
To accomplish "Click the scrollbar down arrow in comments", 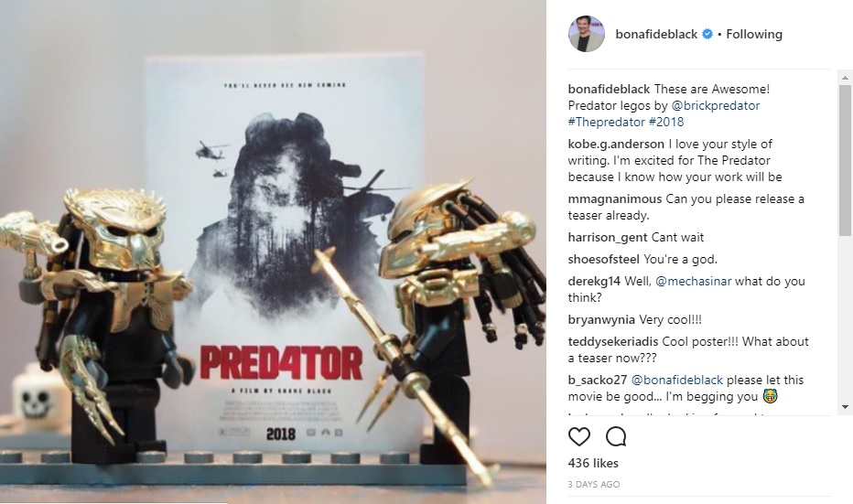I will pos(845,407).
